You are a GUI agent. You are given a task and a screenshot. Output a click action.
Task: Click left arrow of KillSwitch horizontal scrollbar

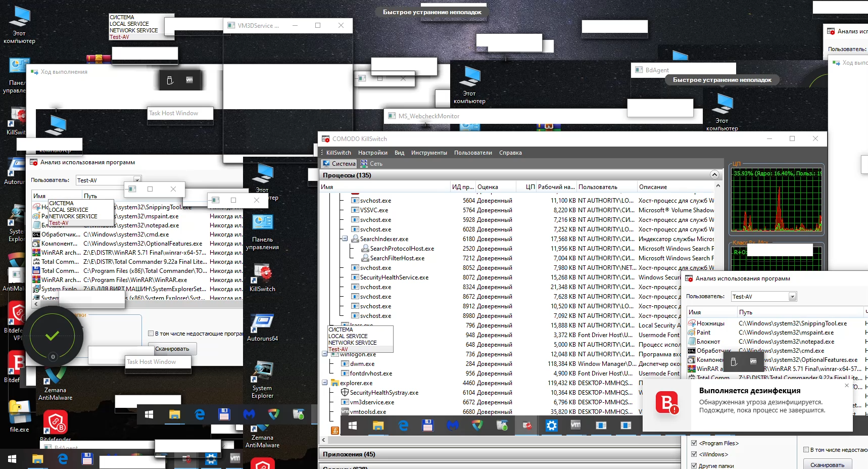point(323,441)
